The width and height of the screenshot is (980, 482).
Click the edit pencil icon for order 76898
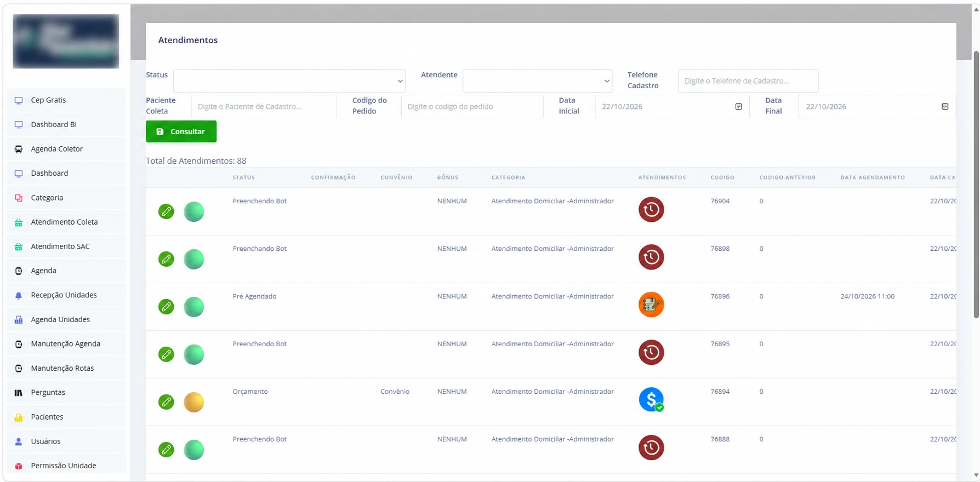166,259
